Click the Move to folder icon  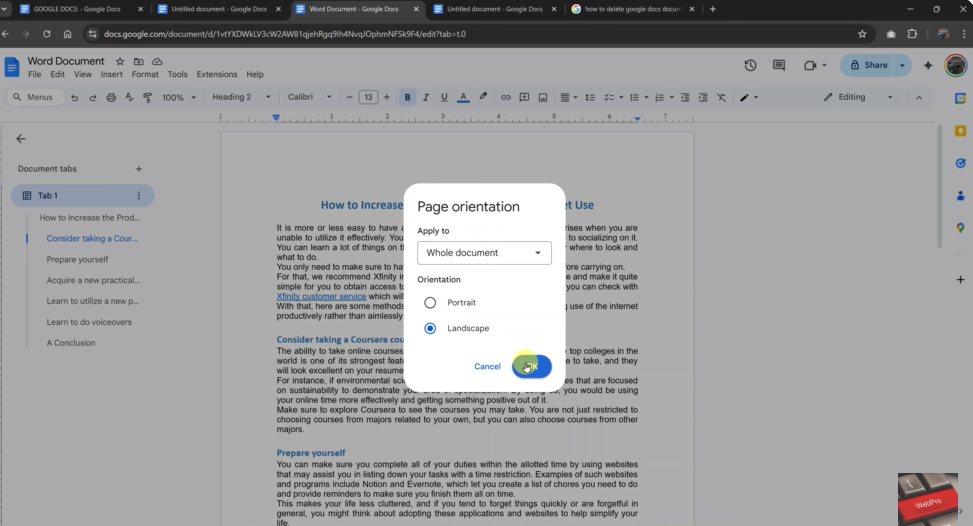pos(138,61)
